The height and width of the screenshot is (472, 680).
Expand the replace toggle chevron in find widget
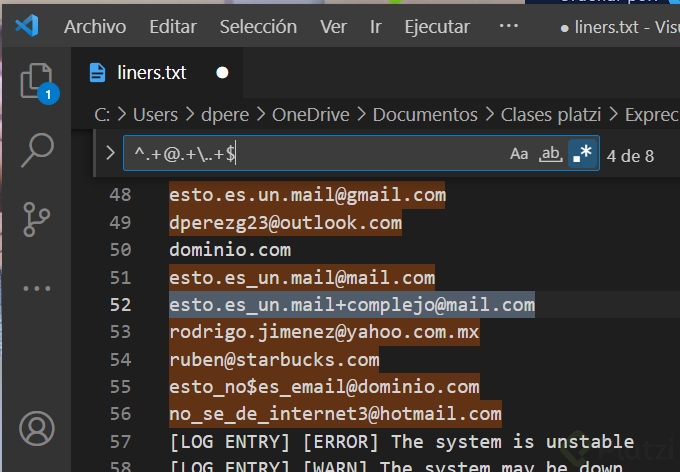point(110,153)
